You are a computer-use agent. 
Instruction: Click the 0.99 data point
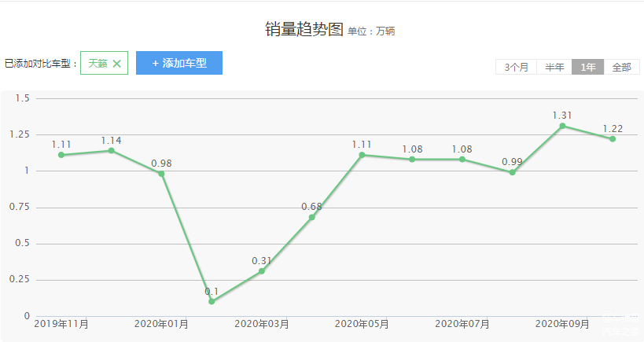tap(512, 172)
